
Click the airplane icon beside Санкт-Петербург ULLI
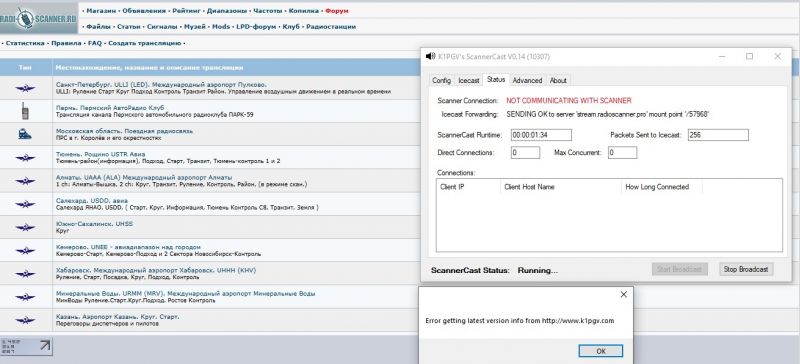[x=25, y=88]
